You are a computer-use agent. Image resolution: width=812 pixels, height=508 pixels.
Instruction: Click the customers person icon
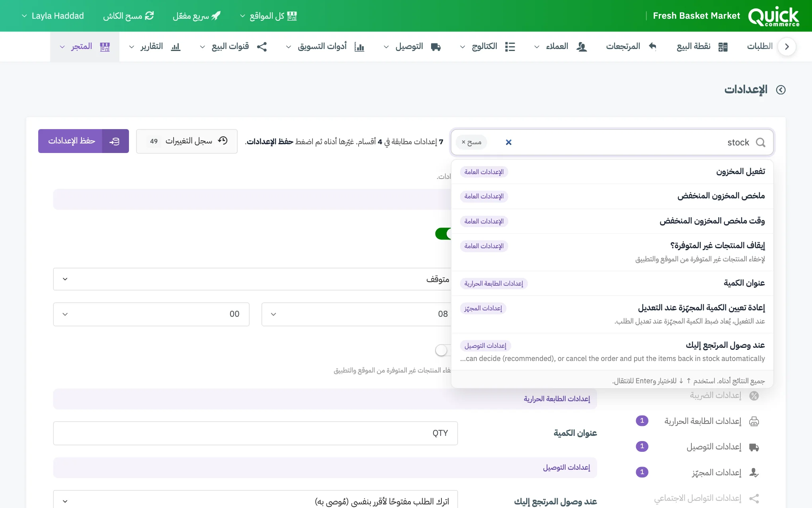[582, 47]
